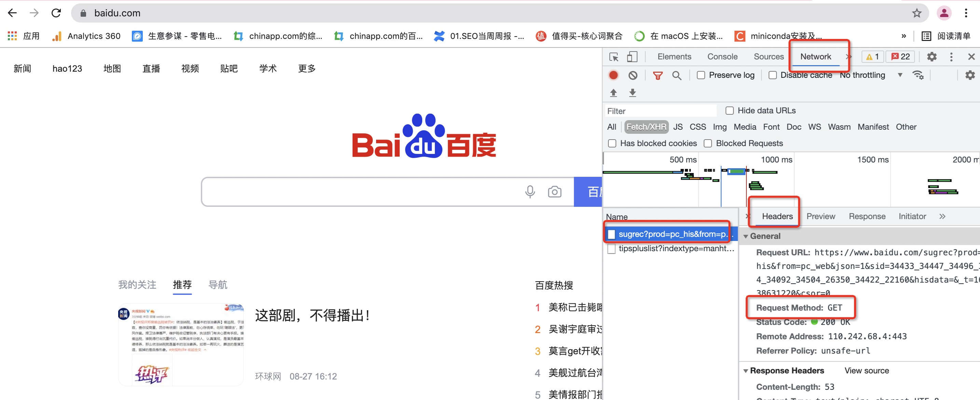
Task: Open network conditions wifi icon
Action: (x=917, y=75)
